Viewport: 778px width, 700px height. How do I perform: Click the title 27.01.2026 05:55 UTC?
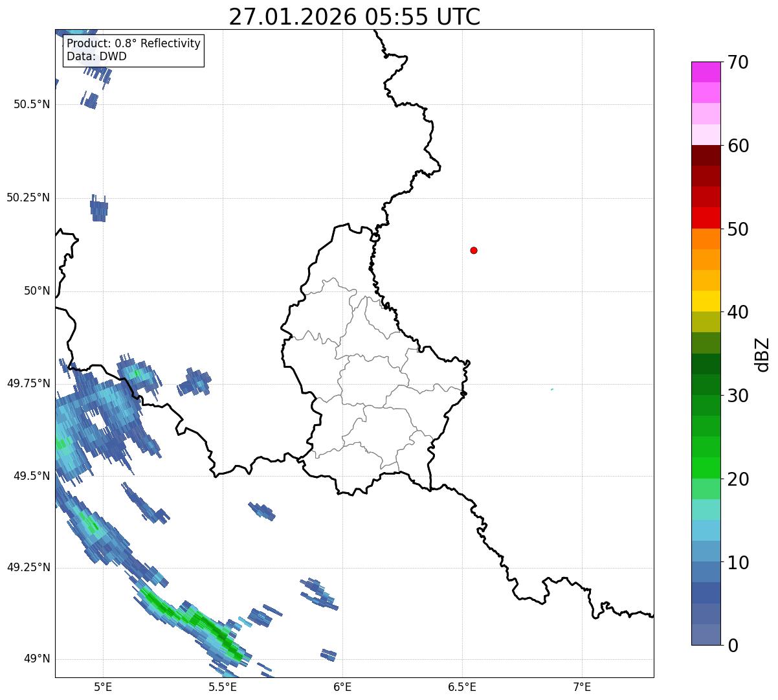click(355, 17)
